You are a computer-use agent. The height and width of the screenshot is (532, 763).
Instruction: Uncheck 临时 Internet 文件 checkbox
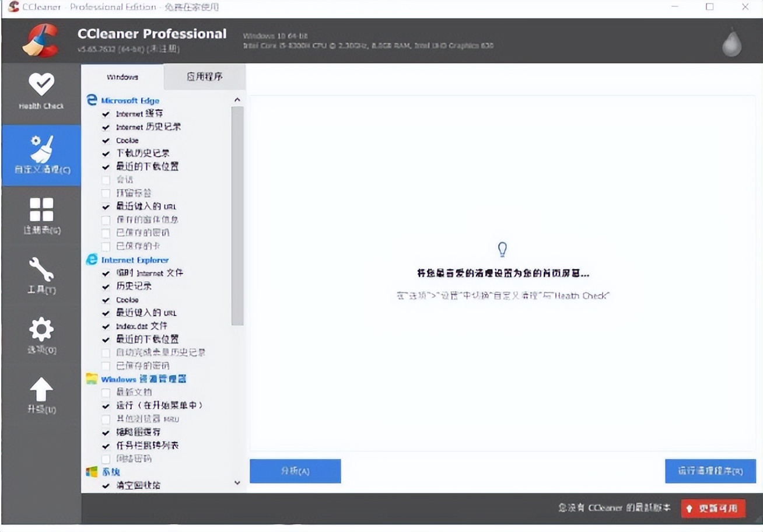[x=106, y=273]
